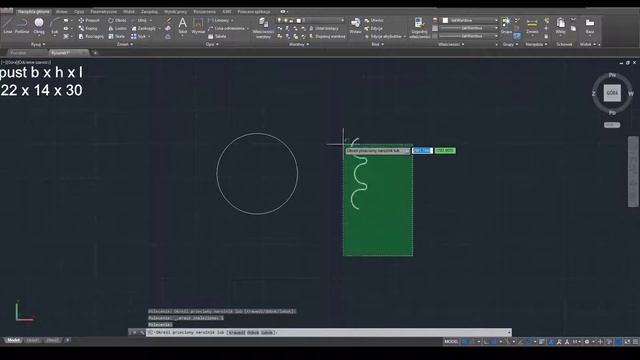Open the Widok ribbon tab
Image resolution: width=640 pixels, height=360 pixels.
[129, 11]
